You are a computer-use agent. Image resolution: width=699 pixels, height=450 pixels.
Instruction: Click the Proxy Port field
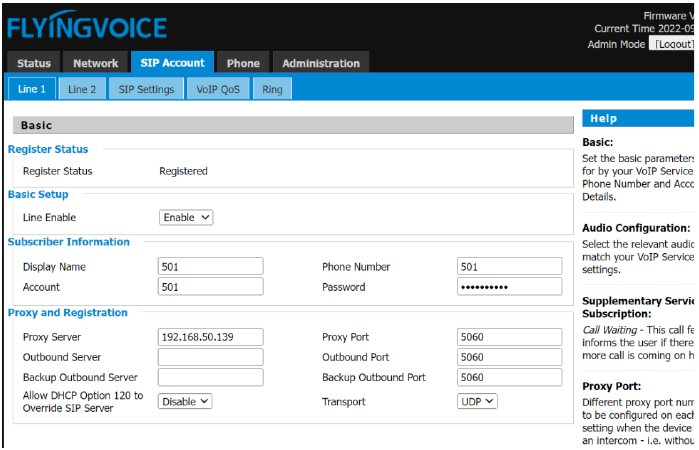510,337
